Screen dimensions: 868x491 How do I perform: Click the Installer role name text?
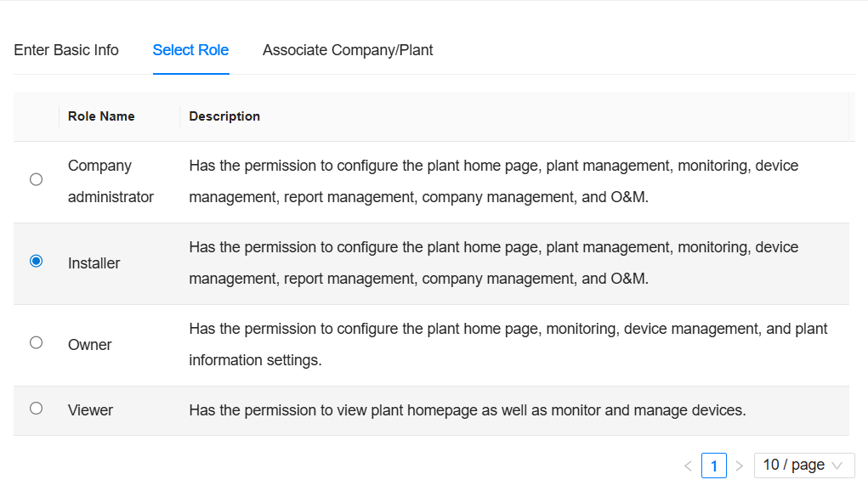click(94, 263)
